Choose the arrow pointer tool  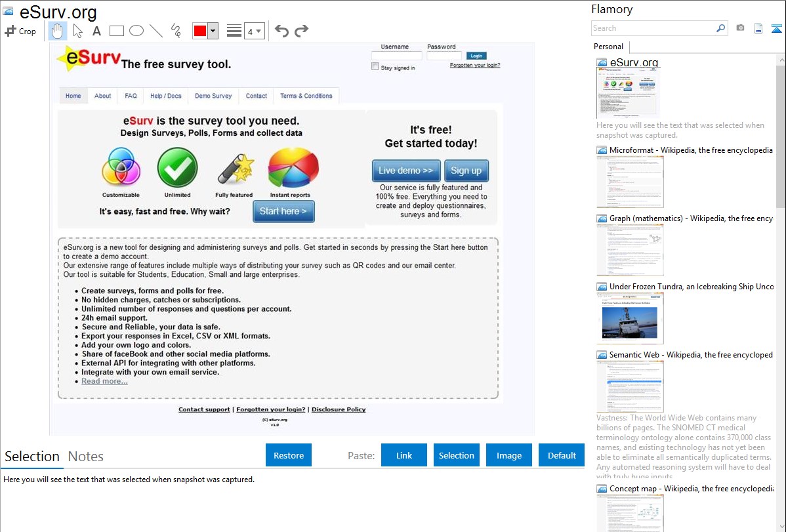[x=77, y=31]
